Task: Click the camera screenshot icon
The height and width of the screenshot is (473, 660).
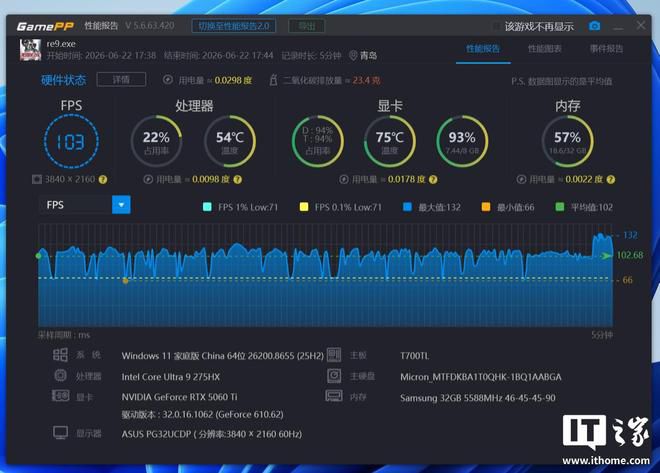Action: click(x=594, y=26)
